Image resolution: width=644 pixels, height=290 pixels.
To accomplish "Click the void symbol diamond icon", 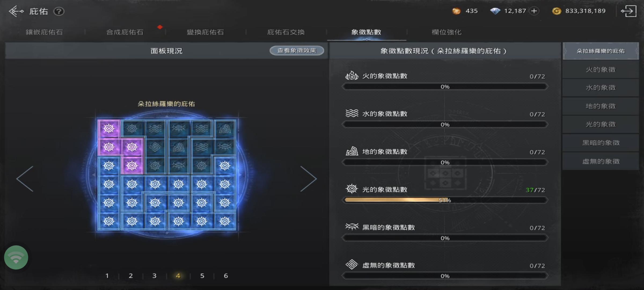I will pyautogui.click(x=352, y=265).
